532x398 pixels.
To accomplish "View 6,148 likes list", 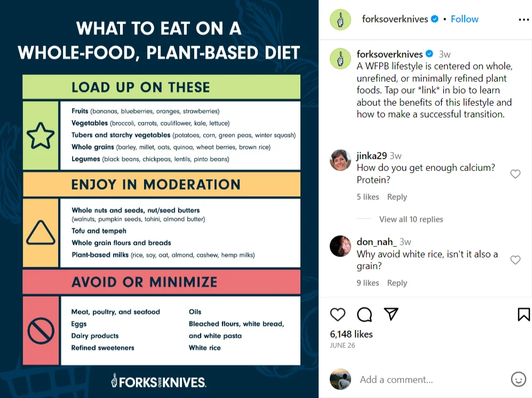I will pyautogui.click(x=351, y=334).
